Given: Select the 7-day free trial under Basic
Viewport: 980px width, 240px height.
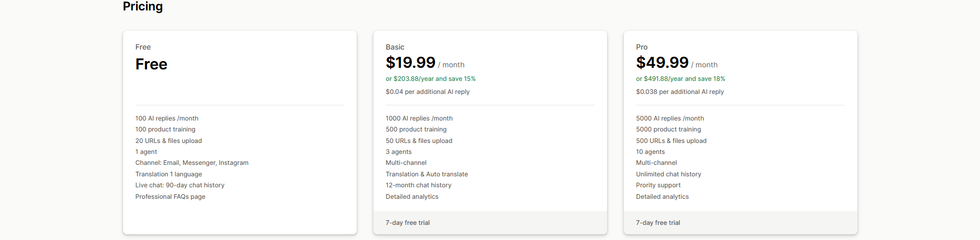Looking at the screenshot, I should [407, 223].
